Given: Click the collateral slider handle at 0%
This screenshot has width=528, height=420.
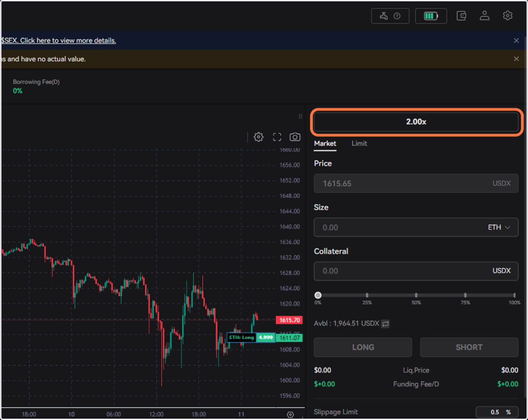Looking at the screenshot, I should coord(318,295).
